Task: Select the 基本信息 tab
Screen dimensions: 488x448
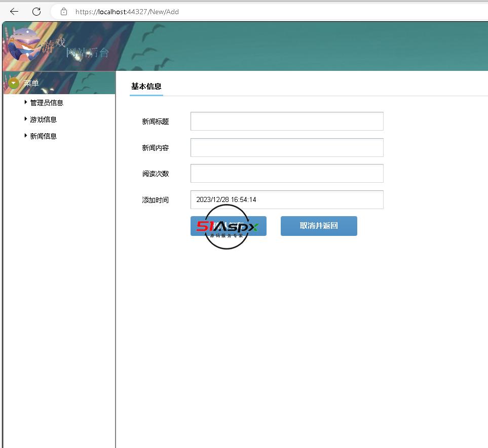Action: [146, 87]
